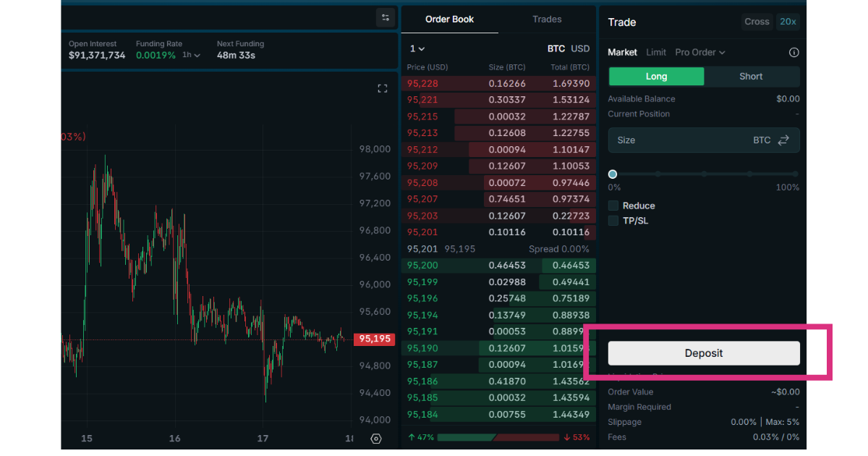This screenshot has width=868, height=456.
Task: Click the 20x leverage button
Action: click(x=787, y=22)
